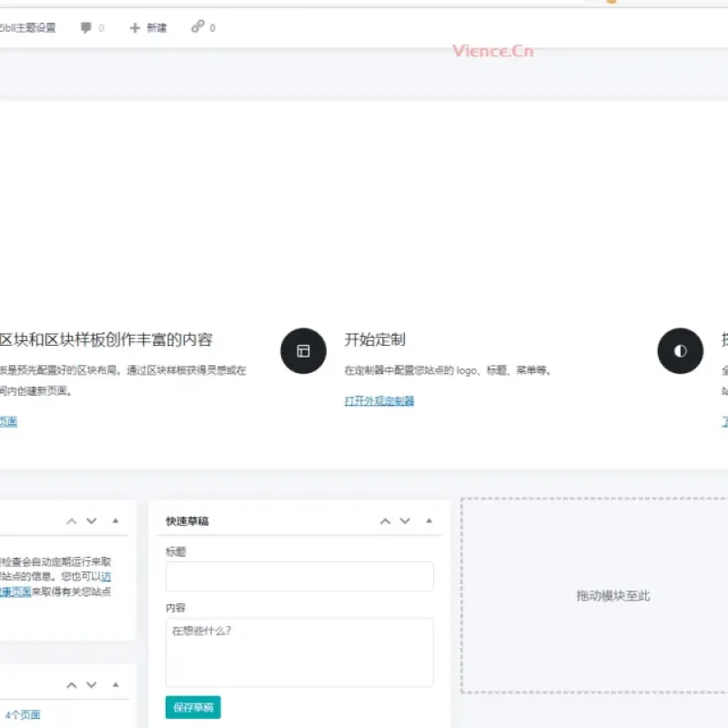Click the half-circle styles round icon
Image resolution: width=728 pixels, height=728 pixels.
pos(680,350)
